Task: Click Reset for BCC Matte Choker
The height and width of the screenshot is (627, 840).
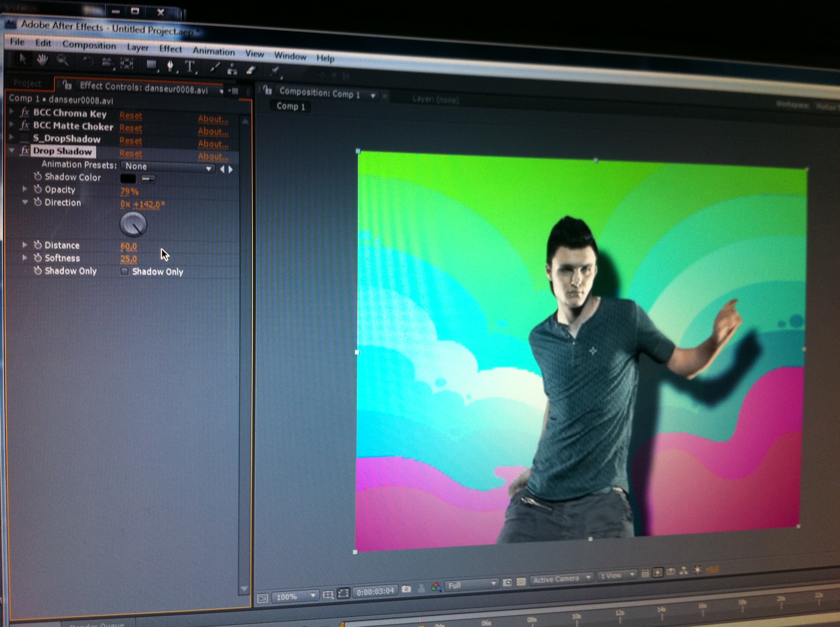Action: pyautogui.click(x=131, y=128)
